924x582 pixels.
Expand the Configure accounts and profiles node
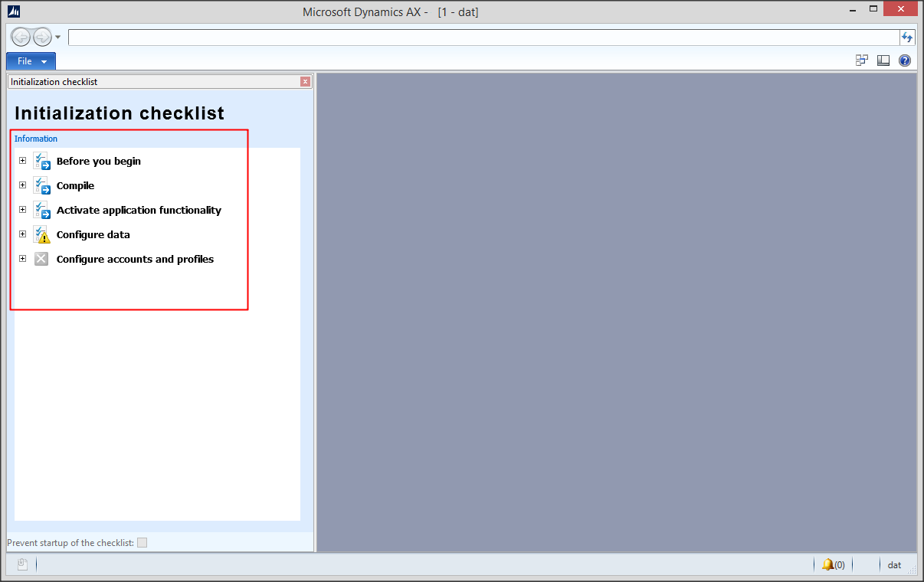click(22, 259)
